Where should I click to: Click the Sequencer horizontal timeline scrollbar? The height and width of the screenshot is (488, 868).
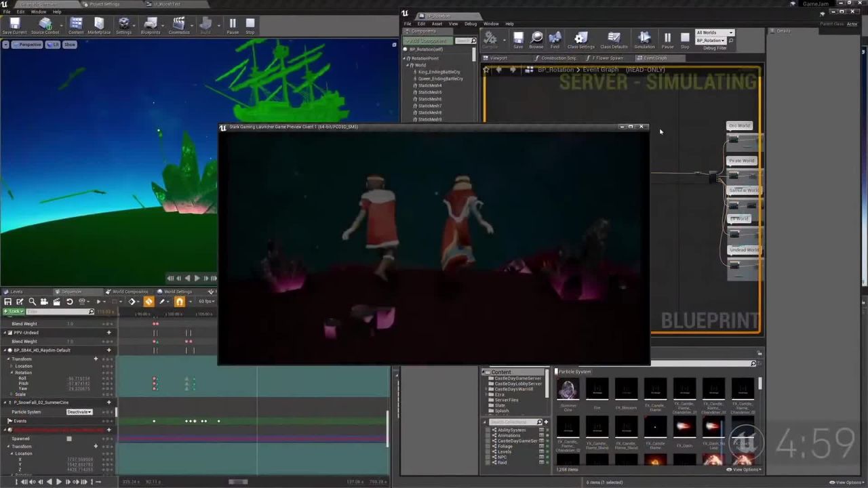coord(238,482)
